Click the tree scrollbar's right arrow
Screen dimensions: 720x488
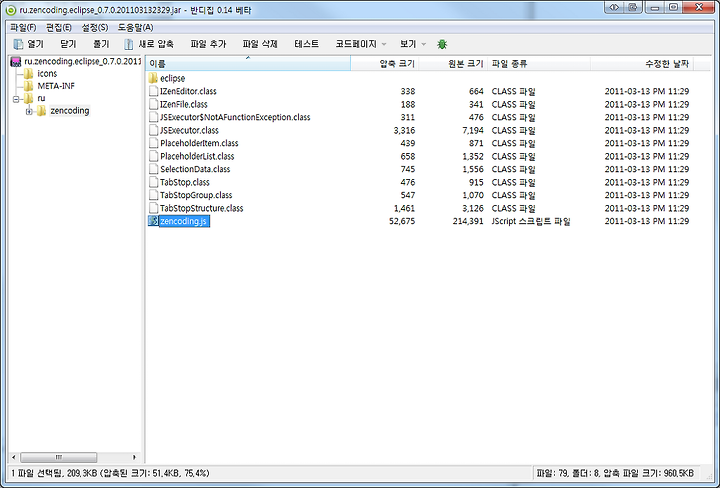click(x=134, y=457)
